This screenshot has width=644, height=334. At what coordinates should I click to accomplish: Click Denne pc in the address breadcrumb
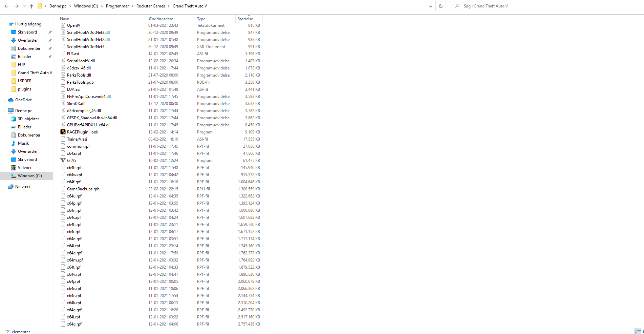[58, 6]
